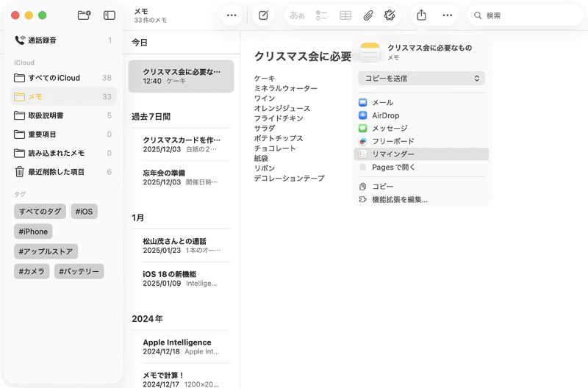The width and height of the screenshot is (588, 388).
Task: Open the text format あぁ button
Action: click(x=297, y=15)
